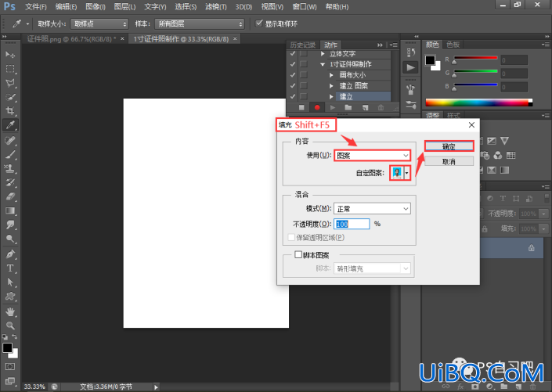Toggle Quick Mask mode icon
The image size is (552, 392).
[x=10, y=367]
